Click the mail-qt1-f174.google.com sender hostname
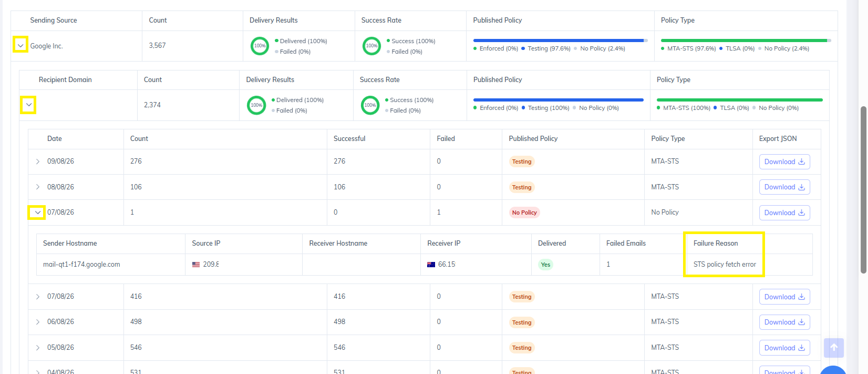The height and width of the screenshot is (374, 868). [81, 265]
